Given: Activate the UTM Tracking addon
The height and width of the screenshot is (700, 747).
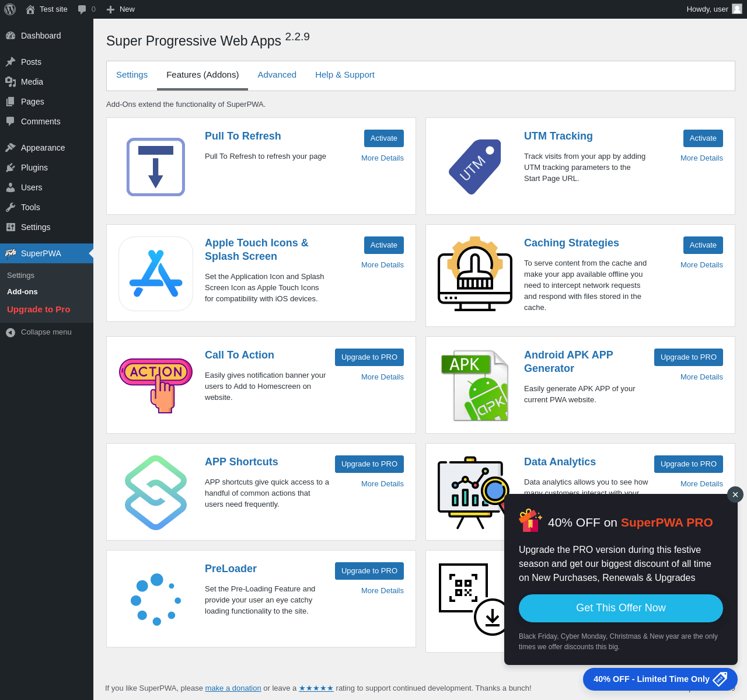Looking at the screenshot, I should (x=703, y=138).
